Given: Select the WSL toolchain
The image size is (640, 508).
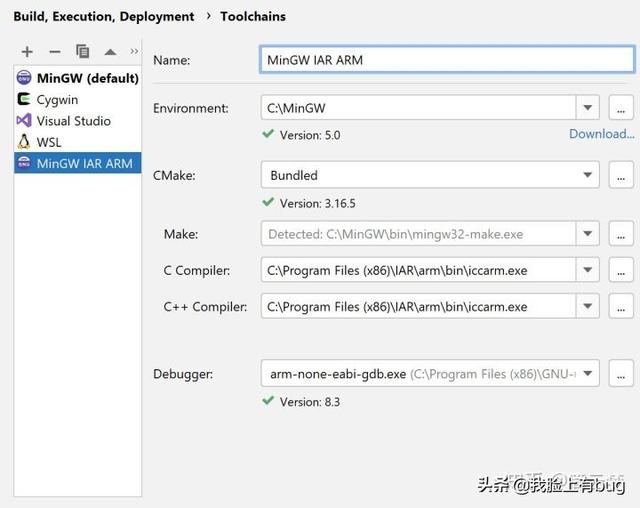Looking at the screenshot, I should (x=78, y=142).
